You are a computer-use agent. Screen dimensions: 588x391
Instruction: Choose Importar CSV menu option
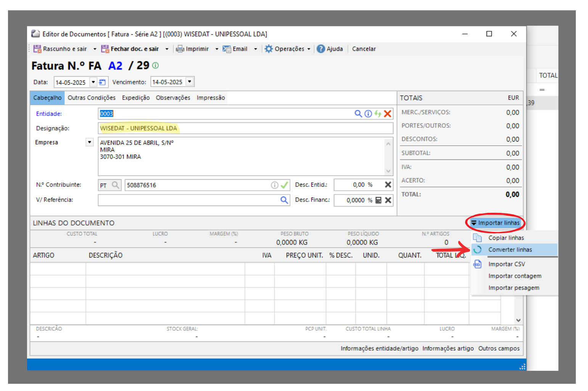tap(506, 264)
